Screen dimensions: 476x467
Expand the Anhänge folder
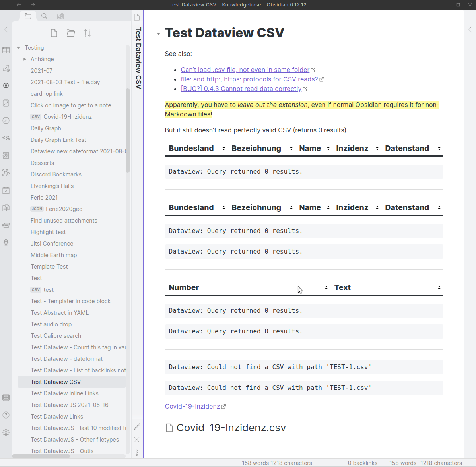(x=25, y=59)
